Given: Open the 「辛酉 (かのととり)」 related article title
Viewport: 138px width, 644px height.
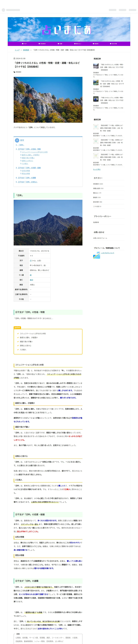Looking at the screenshot, I should tap(112, 100).
